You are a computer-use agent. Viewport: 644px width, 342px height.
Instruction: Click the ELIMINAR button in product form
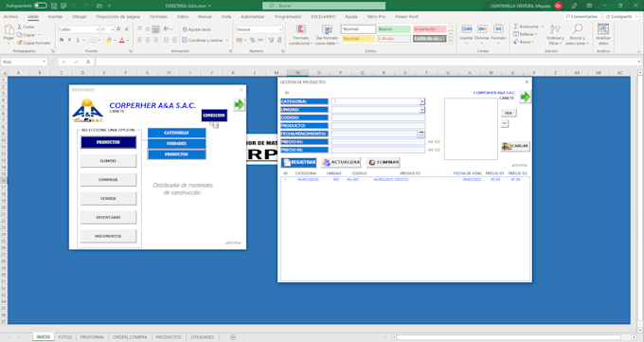pos(384,162)
